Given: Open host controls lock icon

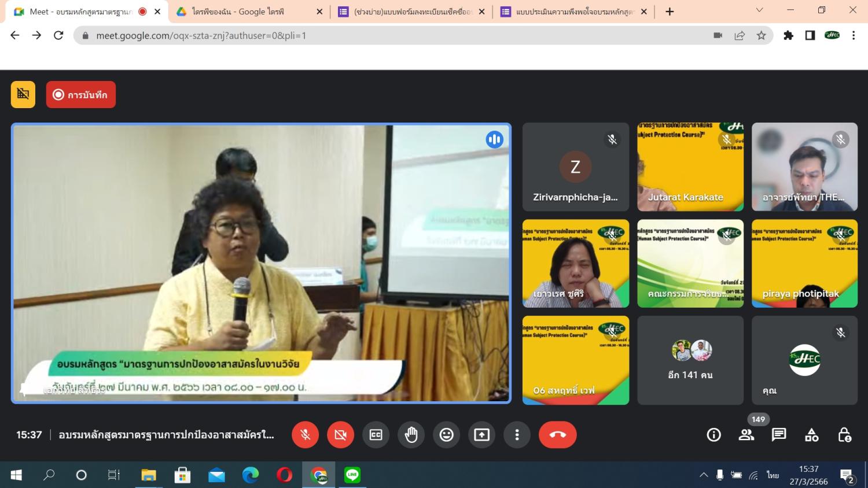Looking at the screenshot, I should pos(844,435).
